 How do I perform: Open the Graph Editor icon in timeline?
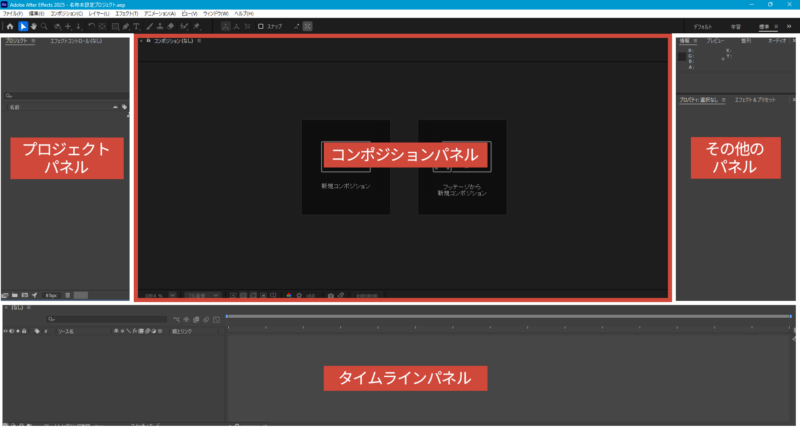[x=216, y=319]
